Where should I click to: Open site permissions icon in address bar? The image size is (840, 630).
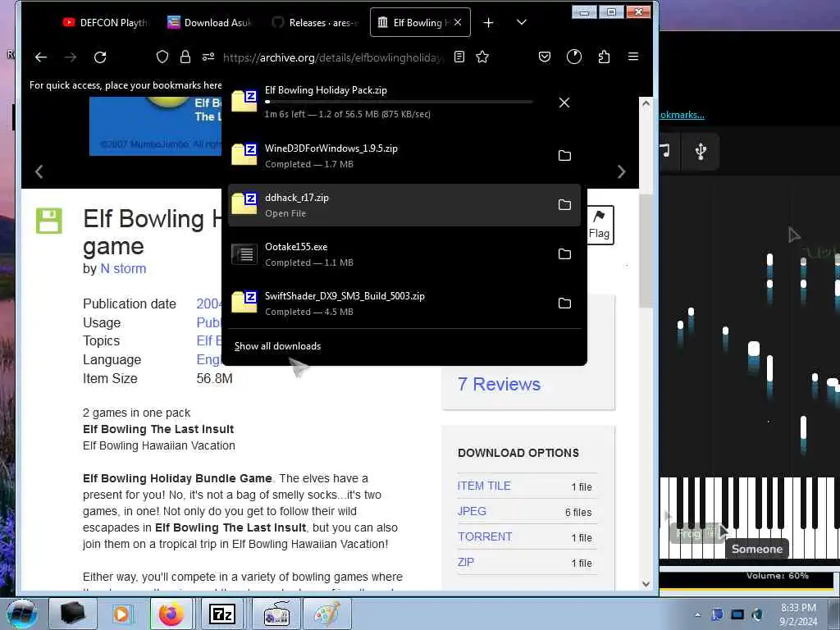[x=208, y=57]
